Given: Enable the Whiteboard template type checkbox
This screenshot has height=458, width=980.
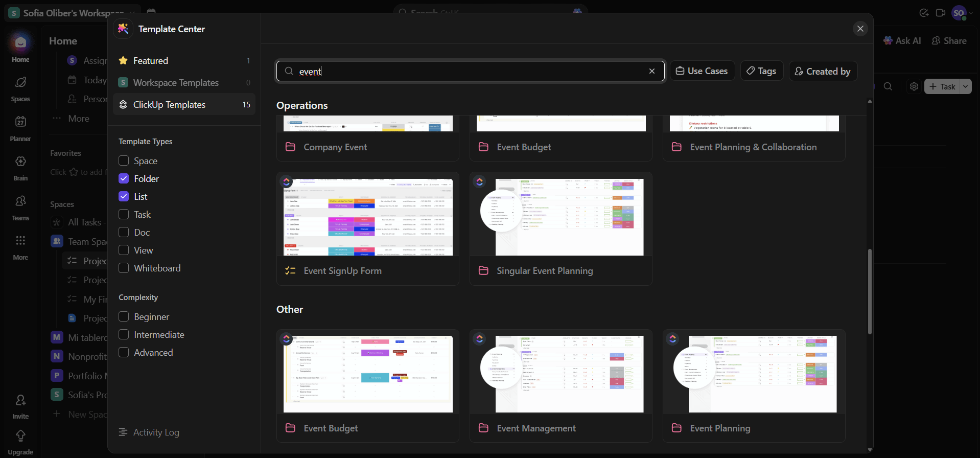Looking at the screenshot, I should (124, 268).
